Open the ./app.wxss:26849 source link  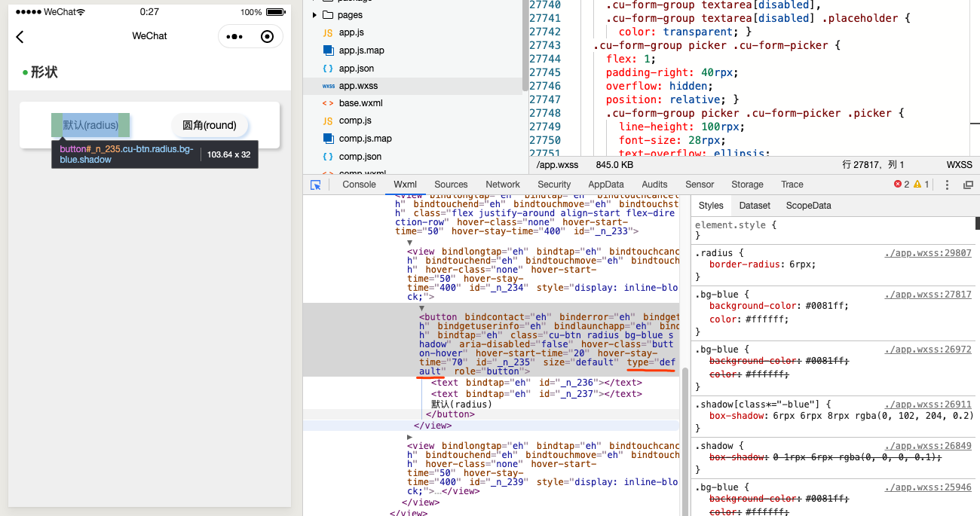(928, 446)
